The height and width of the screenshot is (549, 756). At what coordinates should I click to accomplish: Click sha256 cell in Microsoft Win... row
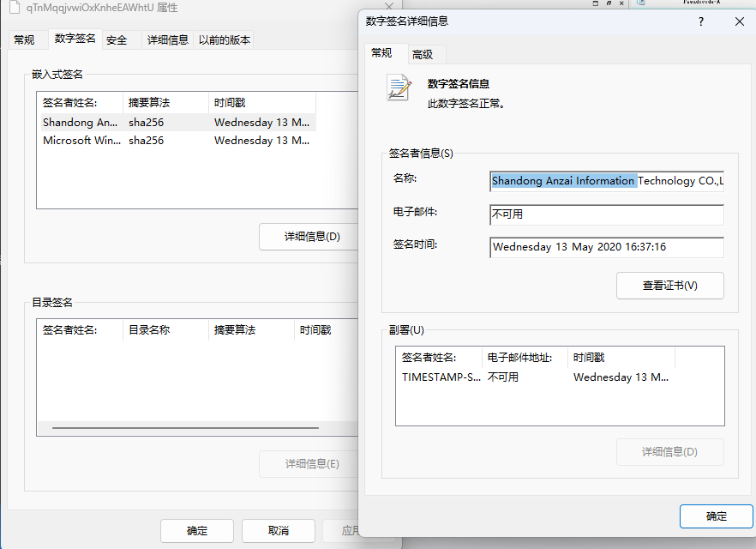146,141
